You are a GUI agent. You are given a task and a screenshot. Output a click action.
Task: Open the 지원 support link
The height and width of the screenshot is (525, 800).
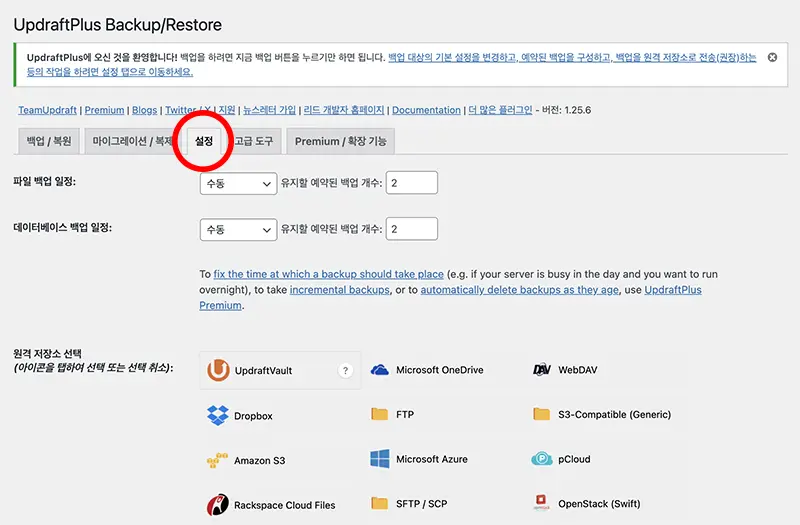[x=227, y=110]
